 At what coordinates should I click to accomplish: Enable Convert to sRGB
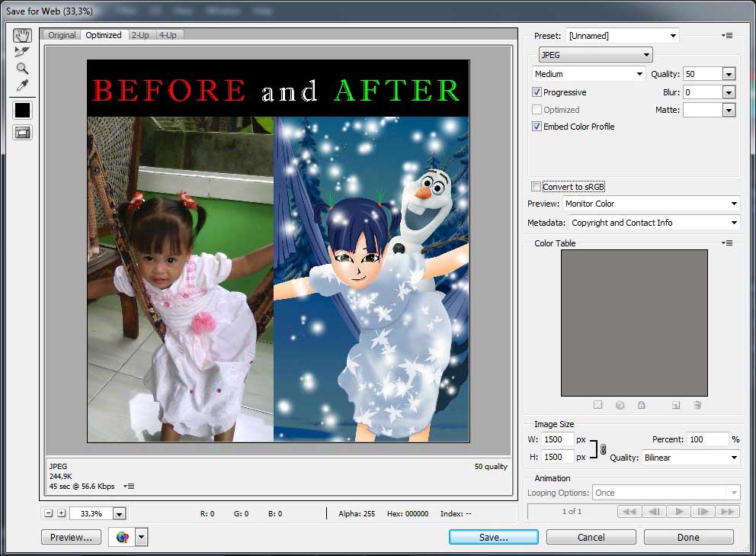[536, 186]
